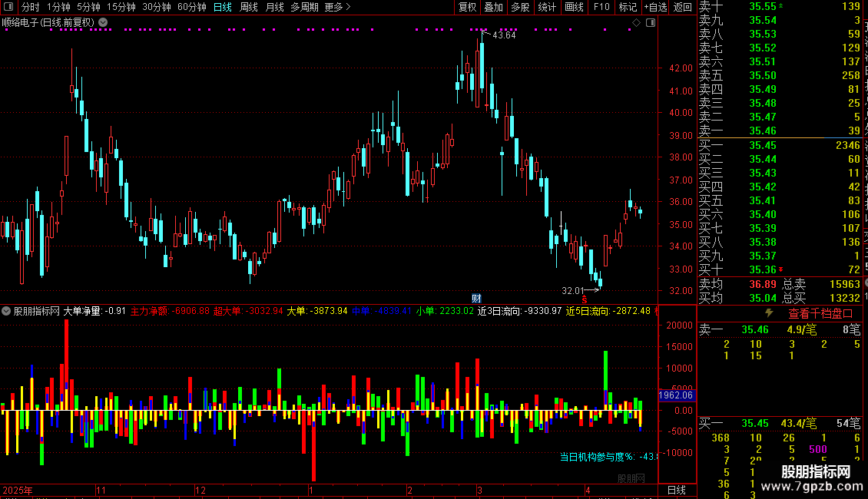The height and width of the screenshot is (499, 868).
Task: Switch to 分时 intraday view
Action: 31,7
